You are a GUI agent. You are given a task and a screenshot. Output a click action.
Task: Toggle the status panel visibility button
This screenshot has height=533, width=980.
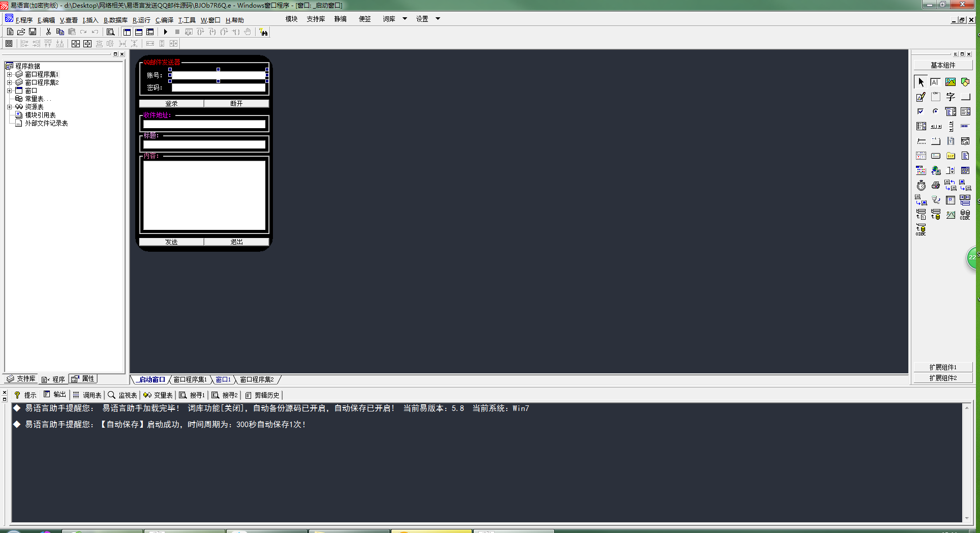click(x=139, y=32)
